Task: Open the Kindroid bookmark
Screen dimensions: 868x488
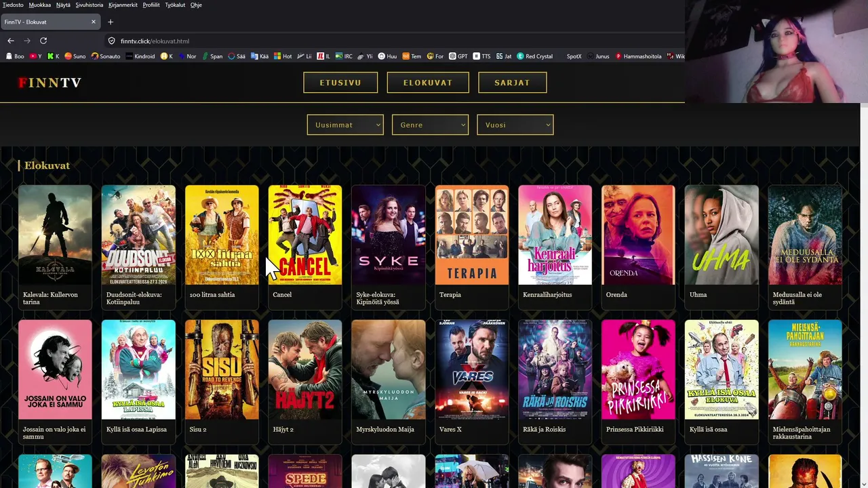Action: [x=140, y=56]
